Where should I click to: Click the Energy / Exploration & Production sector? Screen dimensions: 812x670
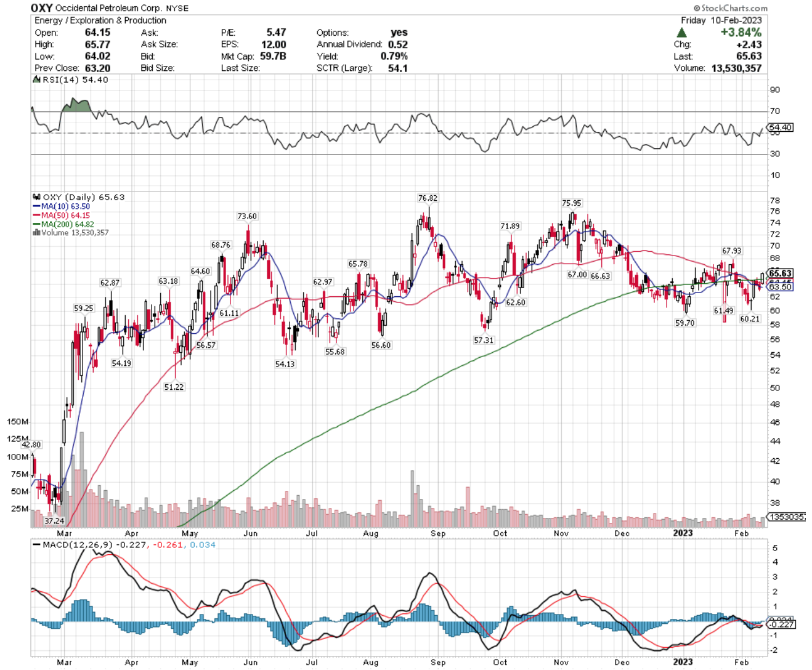pos(100,20)
